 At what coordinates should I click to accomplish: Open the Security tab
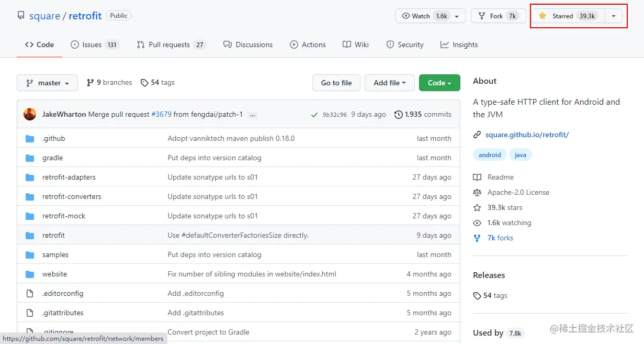(x=405, y=45)
